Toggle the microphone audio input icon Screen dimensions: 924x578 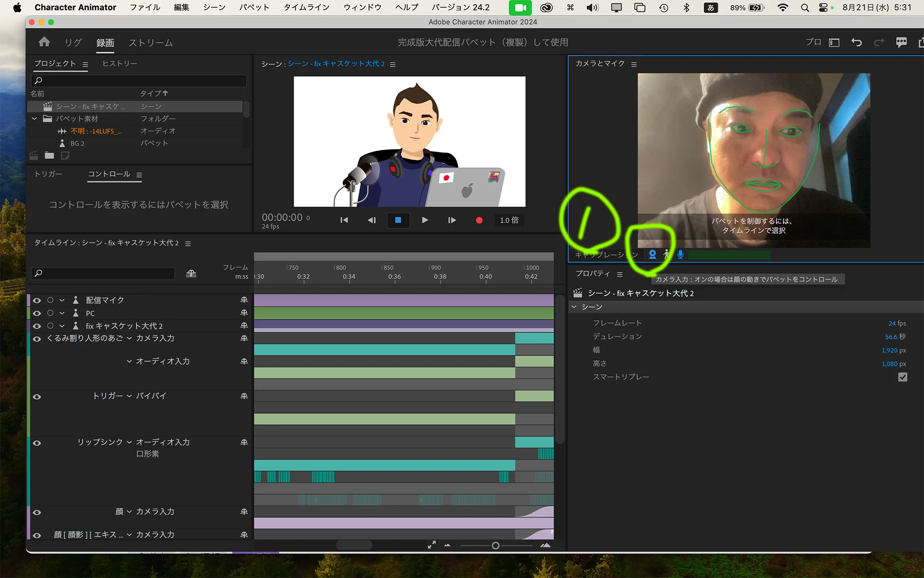[680, 254]
